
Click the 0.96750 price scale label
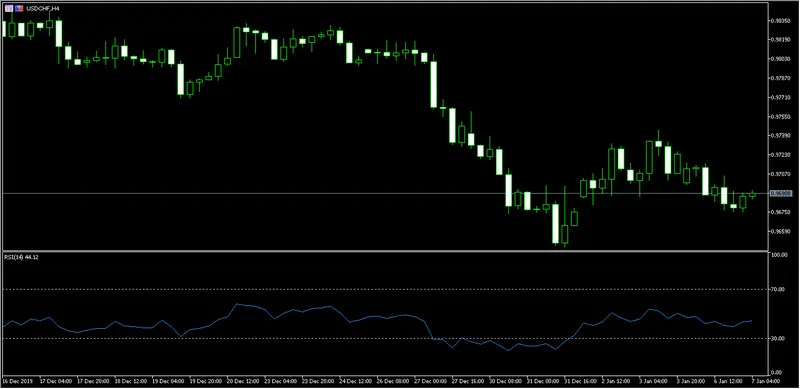pyautogui.click(x=782, y=212)
